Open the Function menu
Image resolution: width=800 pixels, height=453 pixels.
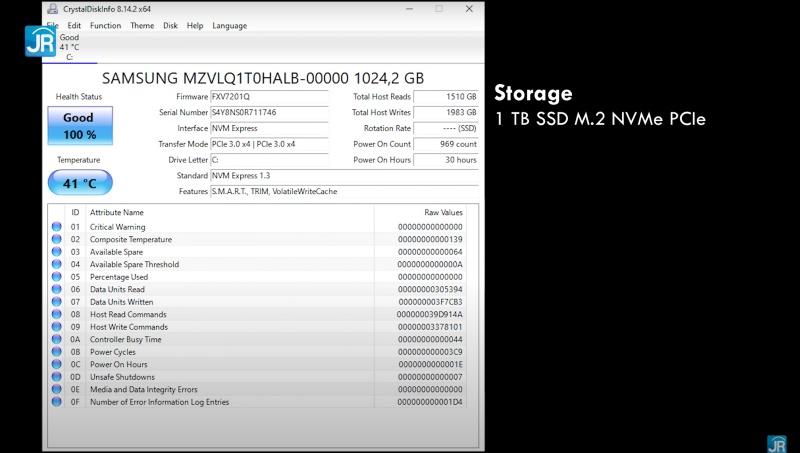click(x=105, y=26)
